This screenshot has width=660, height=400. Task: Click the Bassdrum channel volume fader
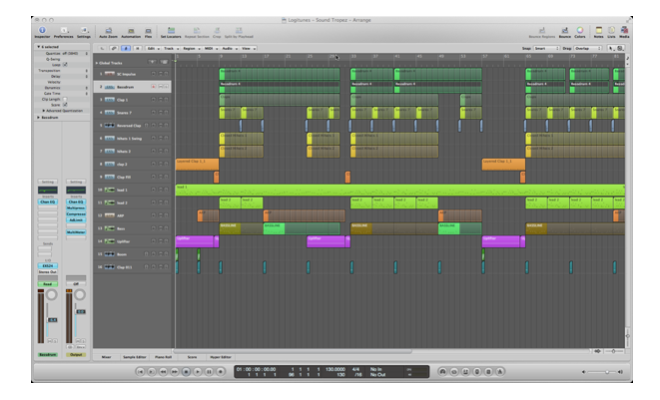coord(52,320)
